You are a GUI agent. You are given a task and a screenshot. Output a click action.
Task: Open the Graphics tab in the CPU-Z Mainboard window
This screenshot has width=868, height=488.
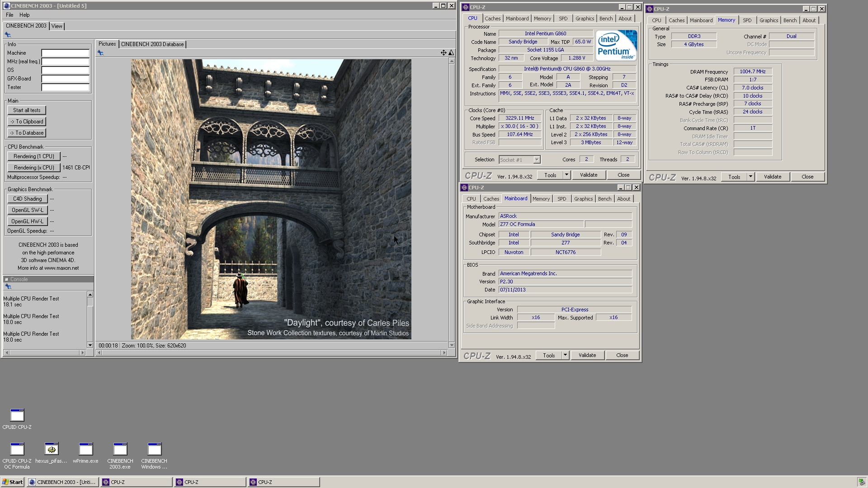(x=583, y=199)
